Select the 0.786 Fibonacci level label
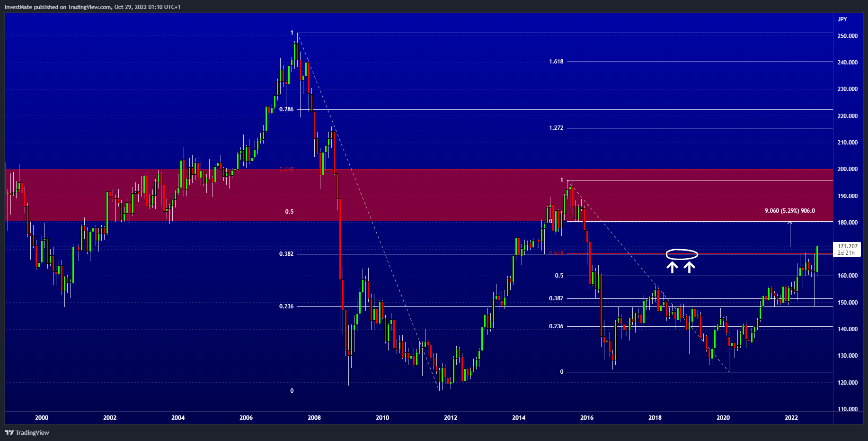This screenshot has width=868, height=441. click(286, 109)
